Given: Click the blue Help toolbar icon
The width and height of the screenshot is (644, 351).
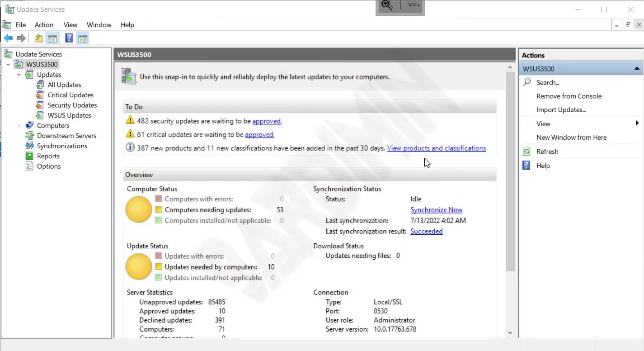Looking at the screenshot, I should 69,38.
